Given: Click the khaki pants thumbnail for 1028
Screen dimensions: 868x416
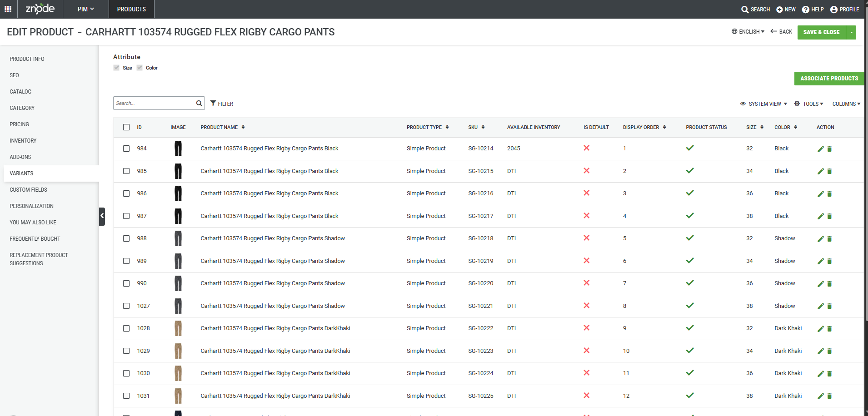Looking at the screenshot, I should (178, 328).
